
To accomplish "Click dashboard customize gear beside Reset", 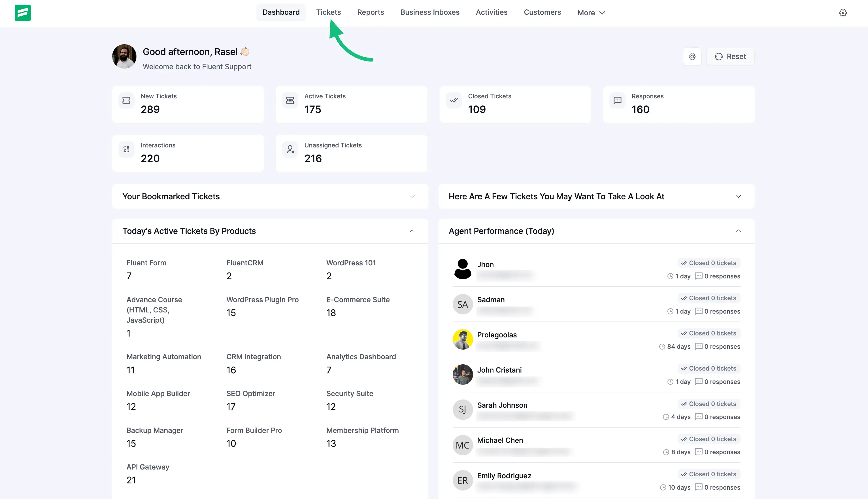I will click(692, 56).
